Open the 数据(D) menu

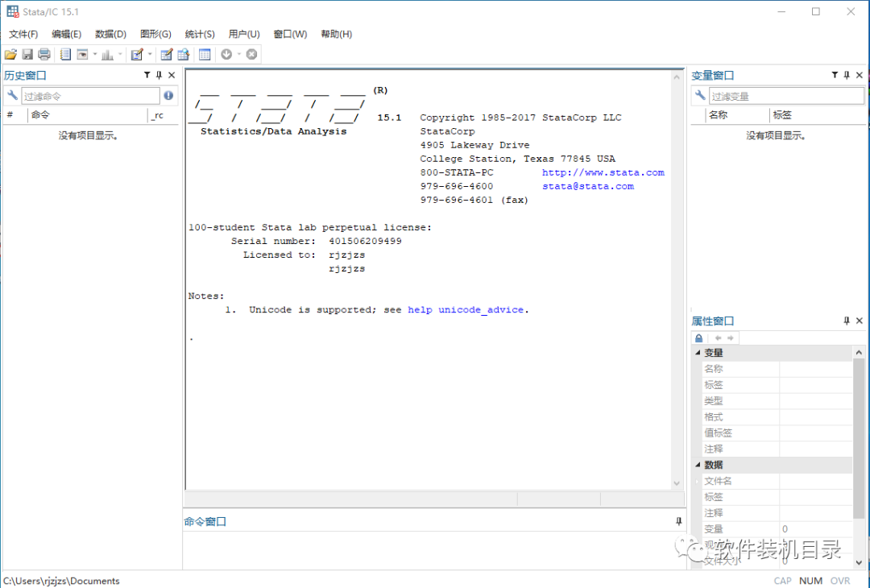point(110,34)
